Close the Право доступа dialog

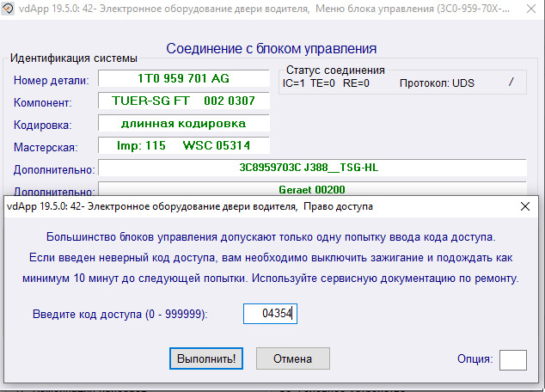tap(525, 206)
